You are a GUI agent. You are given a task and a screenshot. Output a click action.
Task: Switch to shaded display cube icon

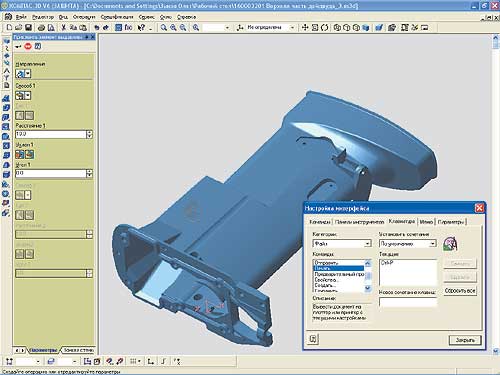[366, 28]
